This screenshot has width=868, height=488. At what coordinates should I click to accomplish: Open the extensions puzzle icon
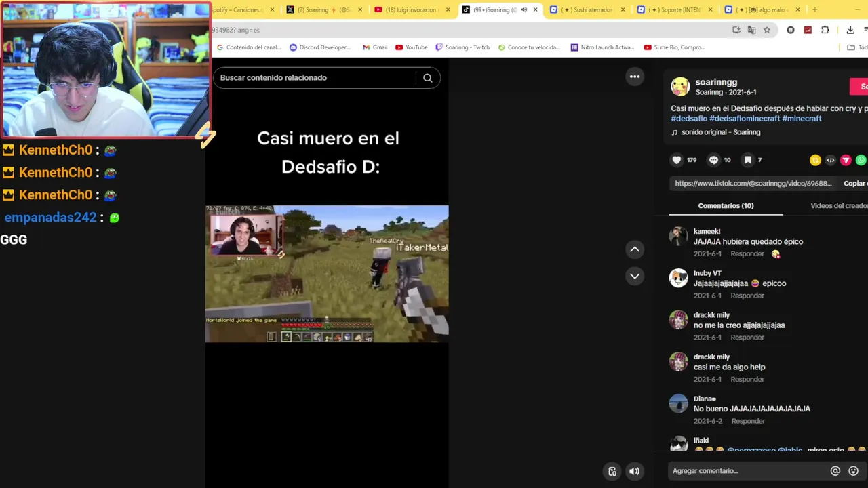[825, 30]
